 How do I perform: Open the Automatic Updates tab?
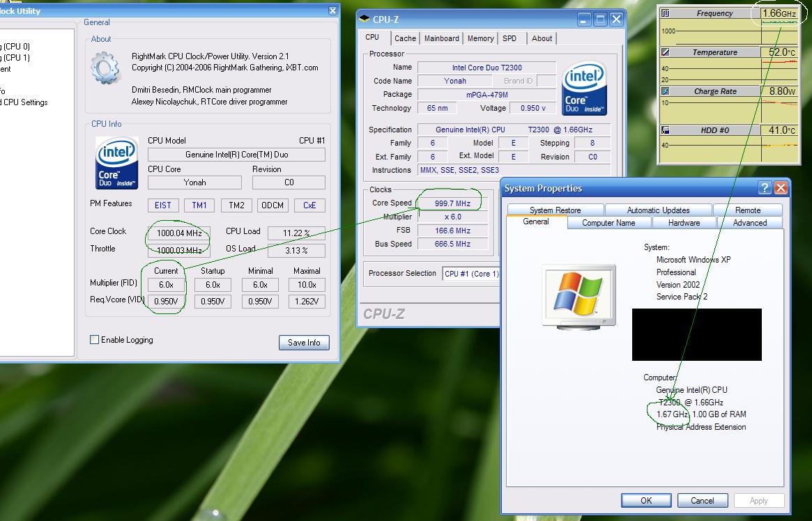[658, 210]
